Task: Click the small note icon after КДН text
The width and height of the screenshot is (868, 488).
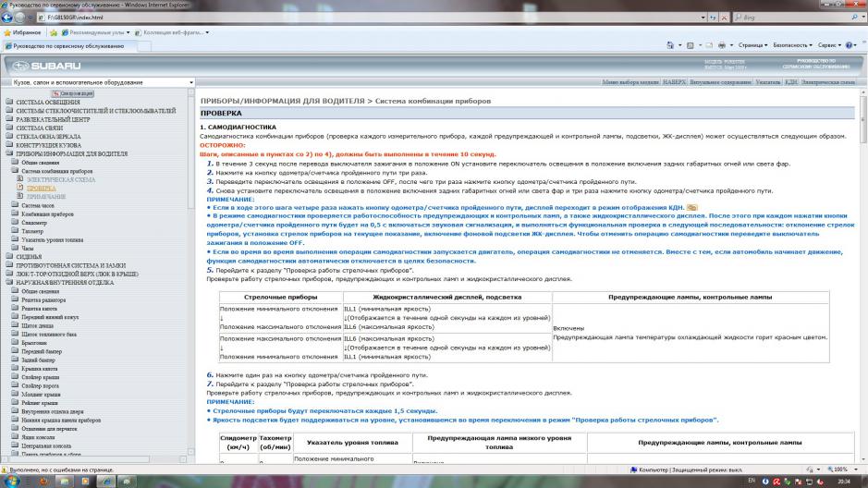Action: click(x=692, y=207)
